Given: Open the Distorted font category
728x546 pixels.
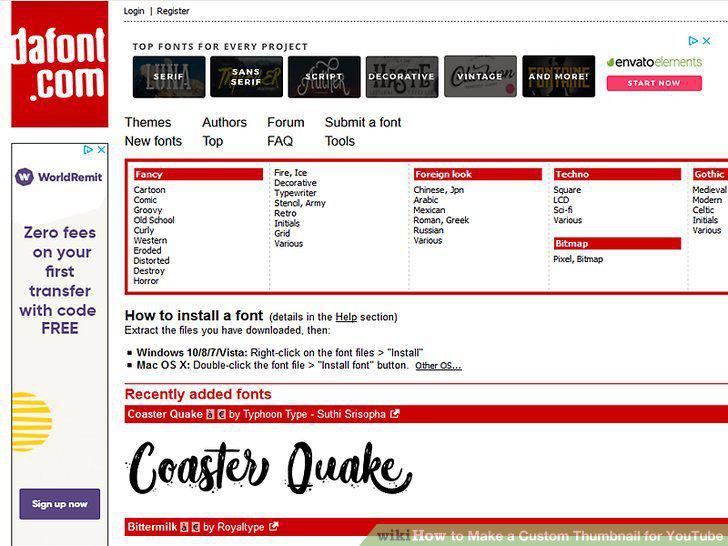Looking at the screenshot, I should pos(151,261).
